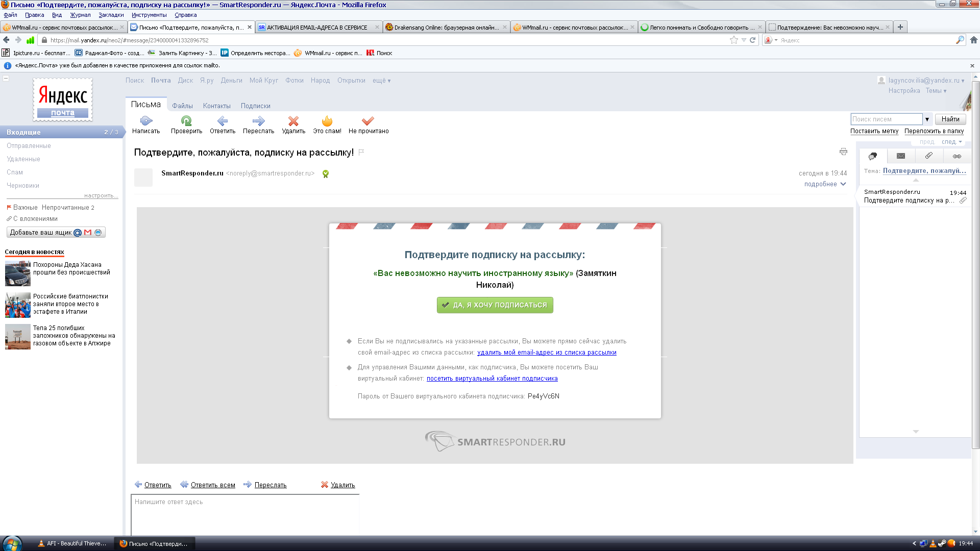The image size is (980, 551).
Task: Click link посетить виртуальный кабинет подписчика
Action: point(492,379)
